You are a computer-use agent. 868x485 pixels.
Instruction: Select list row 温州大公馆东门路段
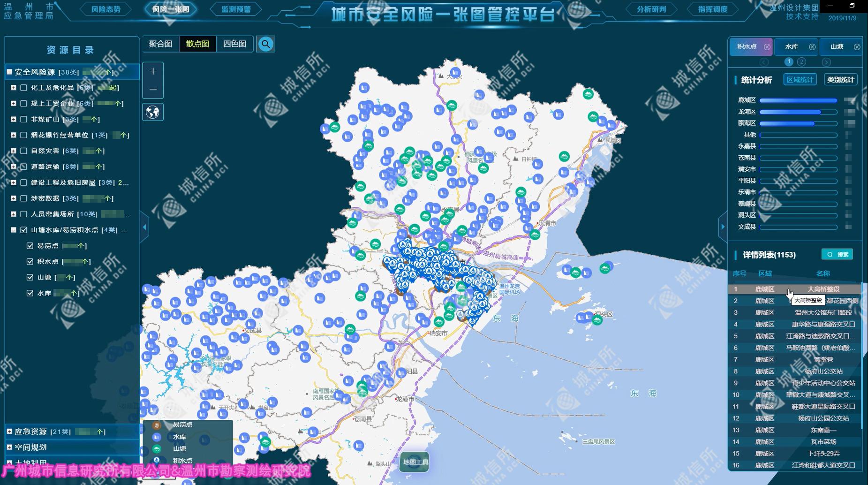[x=795, y=312]
